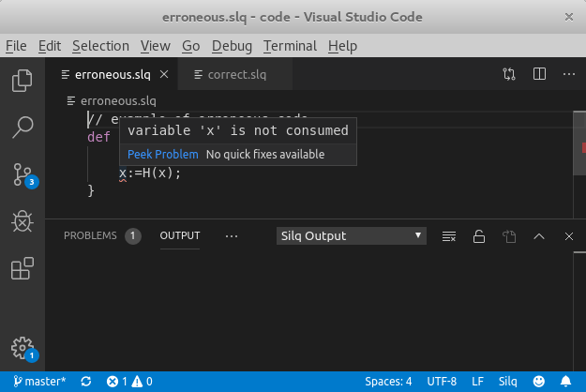Click the Manage gear icon
This screenshot has height=392, width=586.
coord(22,347)
